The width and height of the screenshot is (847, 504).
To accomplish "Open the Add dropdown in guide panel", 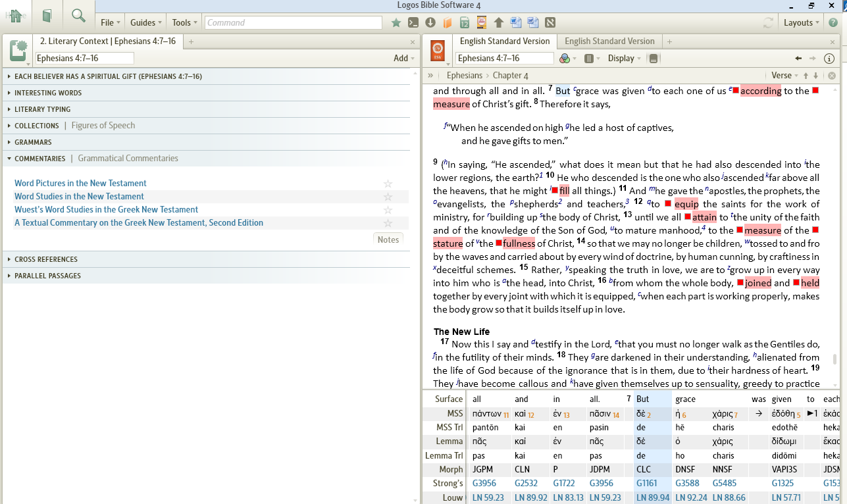I will [404, 59].
